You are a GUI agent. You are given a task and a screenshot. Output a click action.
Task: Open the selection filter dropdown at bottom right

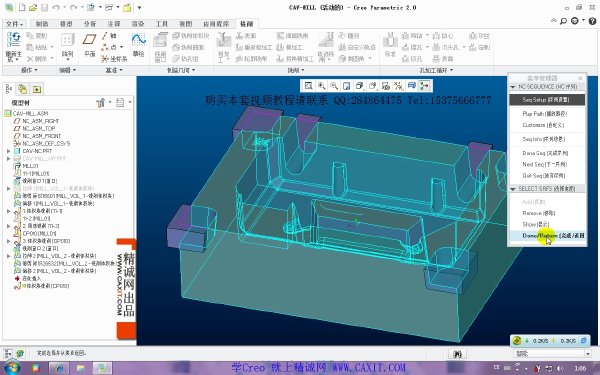[588, 354]
